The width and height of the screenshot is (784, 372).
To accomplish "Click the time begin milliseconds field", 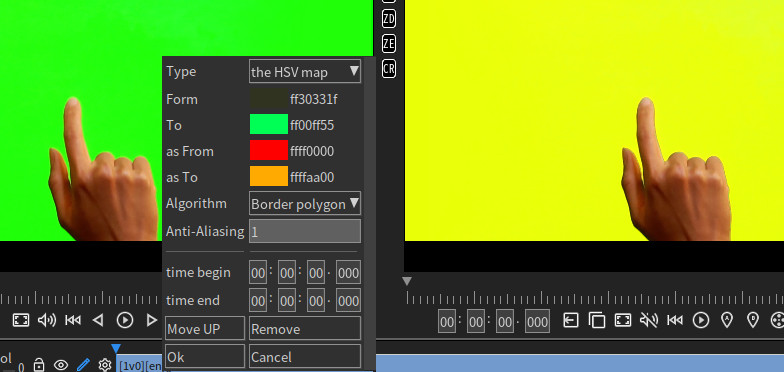I will 348,272.
